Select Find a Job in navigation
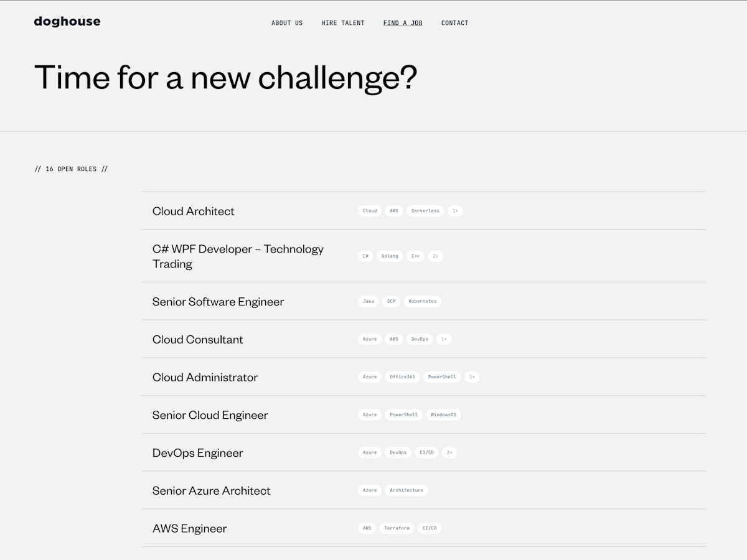This screenshot has width=747, height=560. pyautogui.click(x=403, y=23)
